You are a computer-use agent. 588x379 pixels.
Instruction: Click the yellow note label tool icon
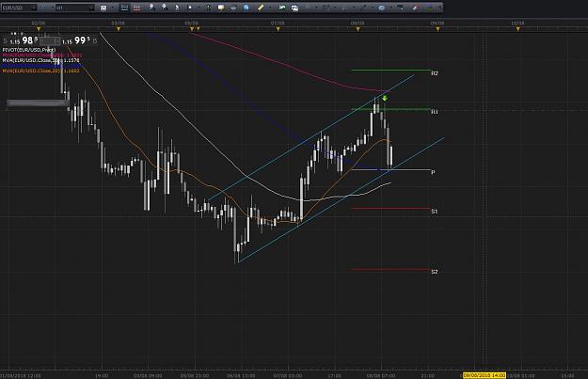point(221,8)
